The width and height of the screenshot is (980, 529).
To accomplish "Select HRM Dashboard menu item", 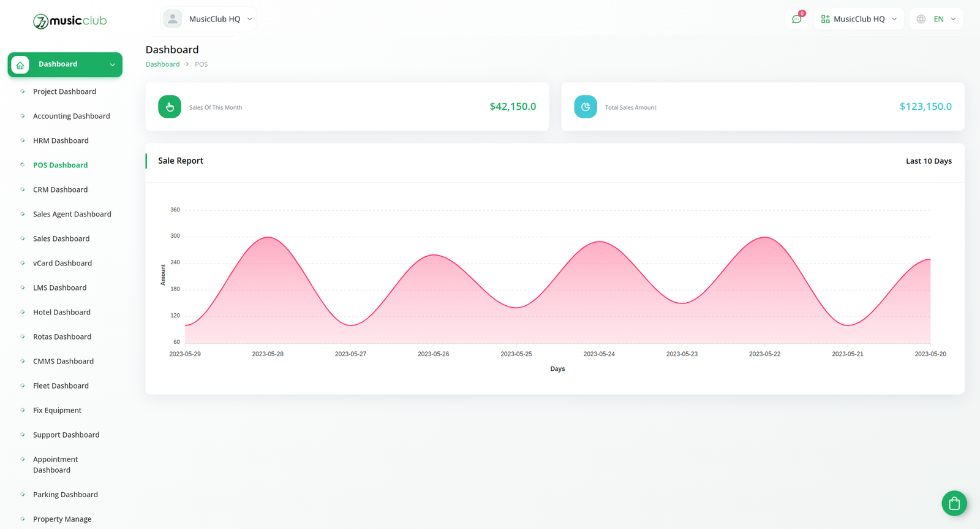I will click(61, 140).
